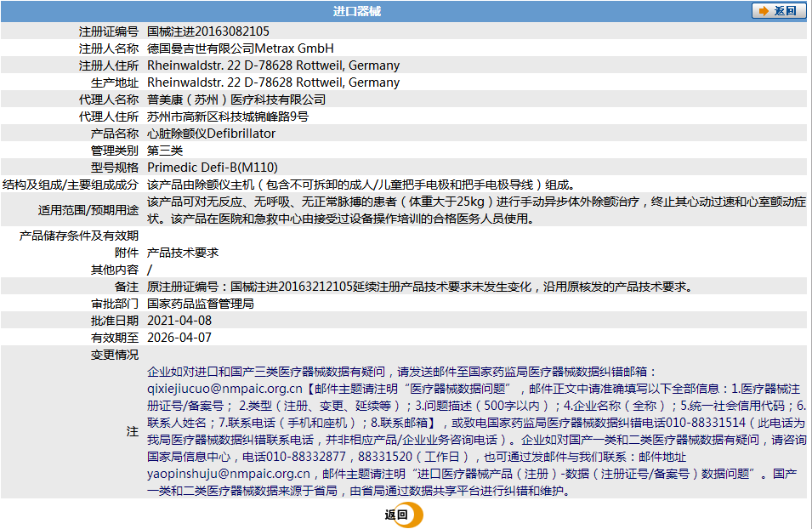Select product name 心脏除颤仪Defibrillator
The image size is (812, 529).
211,134
